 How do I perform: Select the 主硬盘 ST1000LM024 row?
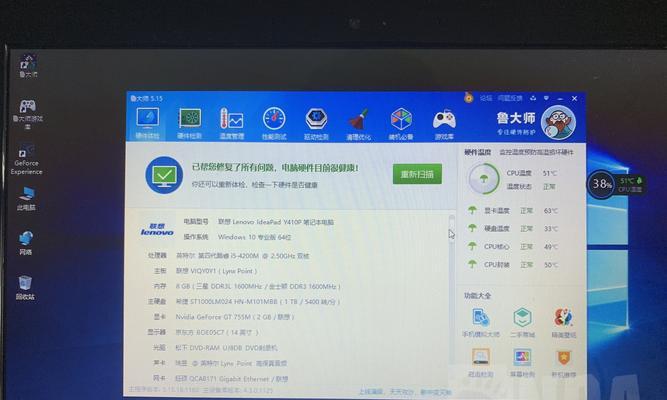click(244, 301)
